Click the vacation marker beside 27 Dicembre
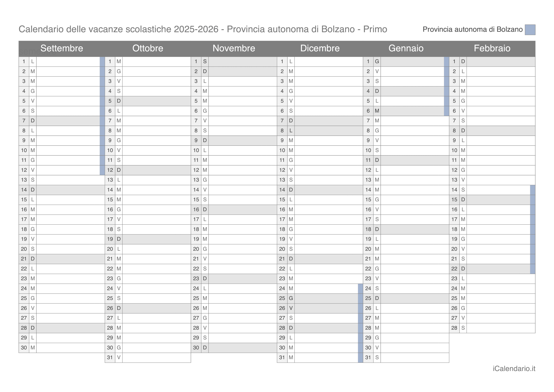 [361, 318]
